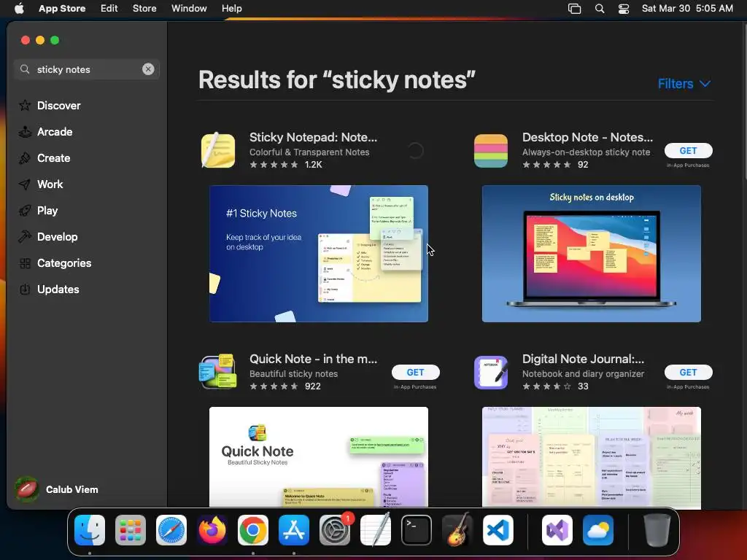
Task: Open Spotlight search in menu bar
Action: click(x=600, y=9)
